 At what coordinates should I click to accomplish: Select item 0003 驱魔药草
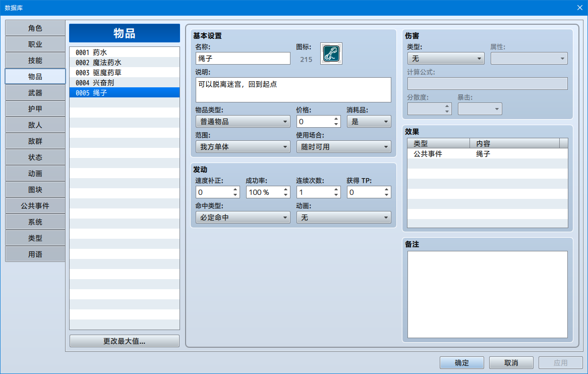(125, 73)
